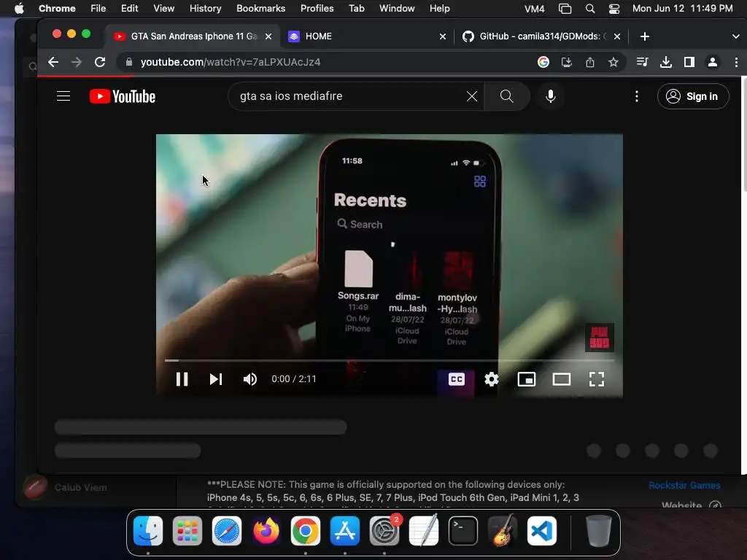Screen dimensions: 747x560
Task: Open the Apple menu
Action: point(19,9)
